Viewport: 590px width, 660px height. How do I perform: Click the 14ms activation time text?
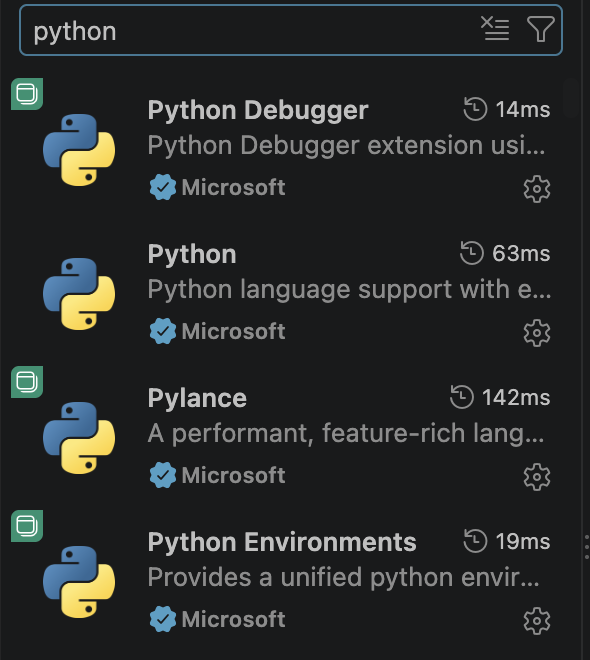click(x=523, y=109)
